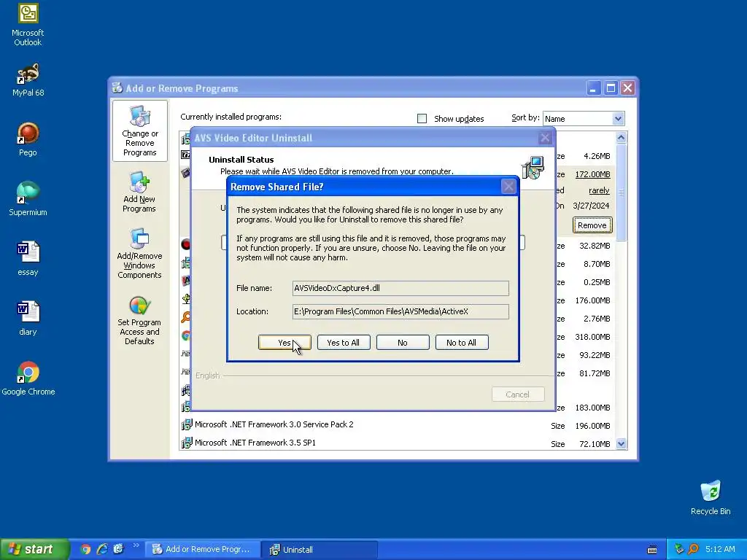Open Set Program Access and Defaults icon

[139, 321]
